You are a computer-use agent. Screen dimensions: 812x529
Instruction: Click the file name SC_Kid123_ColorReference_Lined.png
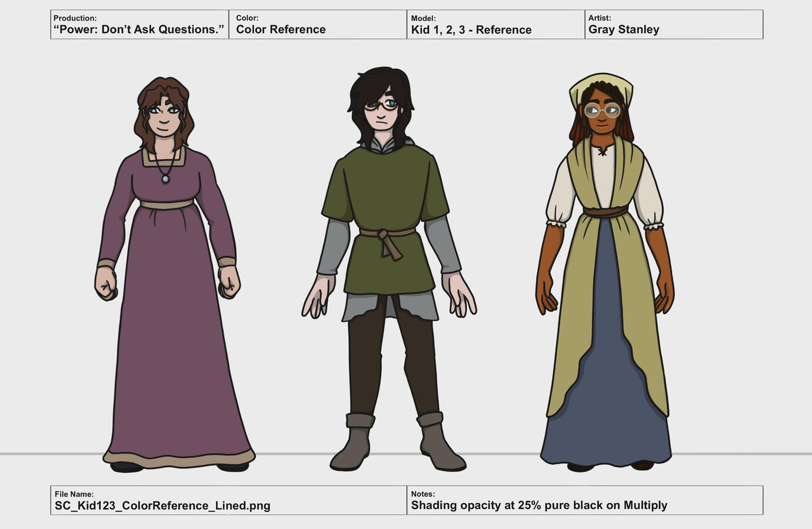tap(162, 505)
